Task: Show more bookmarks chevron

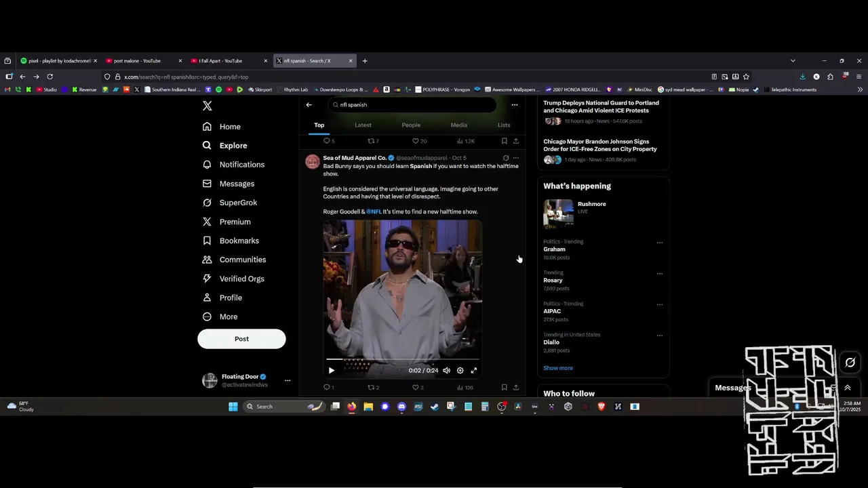Action: coord(860,89)
